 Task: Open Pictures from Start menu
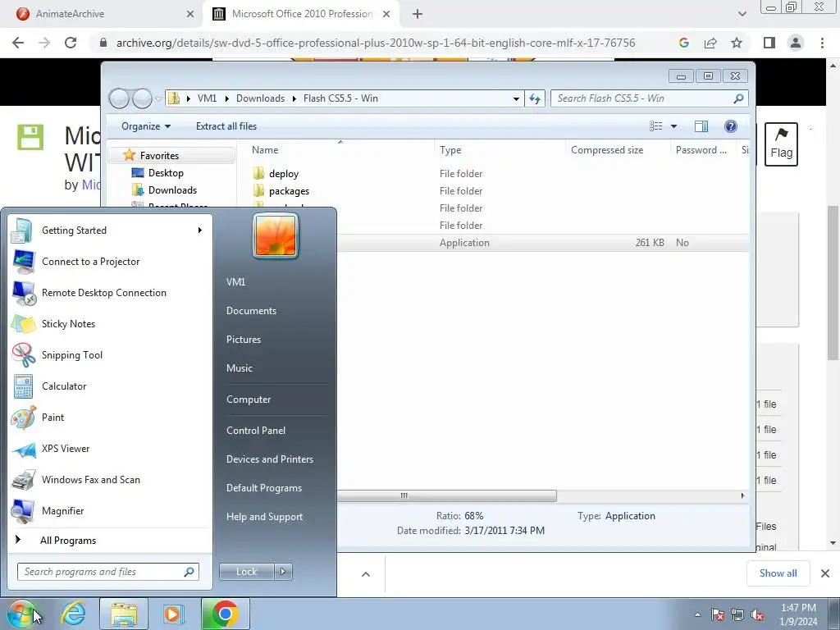[243, 340]
